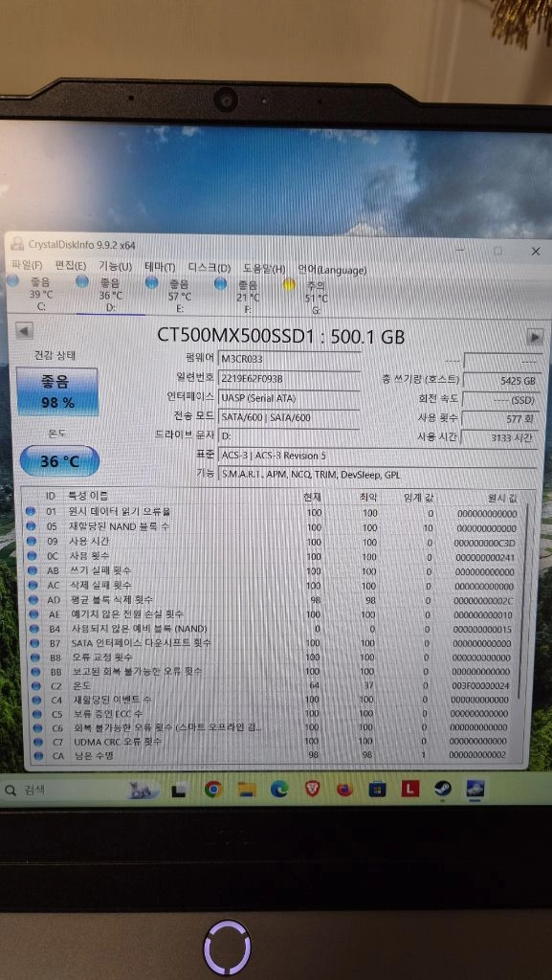The height and width of the screenshot is (980, 552).
Task: Open the 파일(F) menu
Action: (27, 266)
